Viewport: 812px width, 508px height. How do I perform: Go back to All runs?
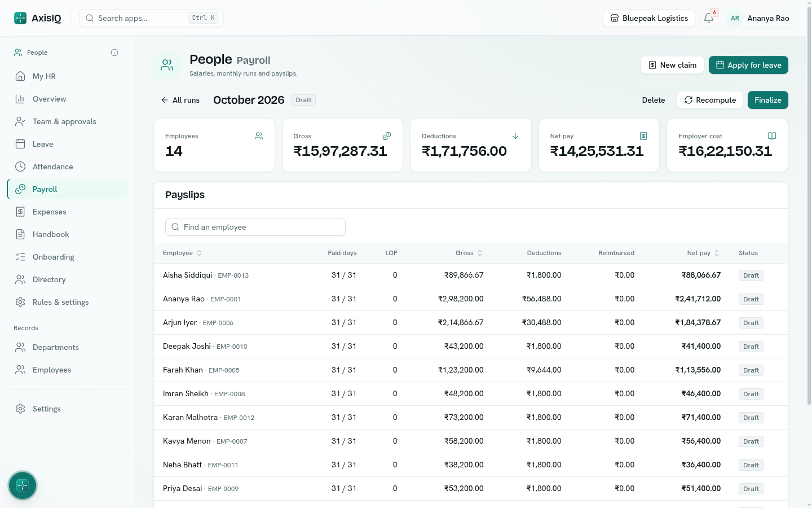click(180, 100)
